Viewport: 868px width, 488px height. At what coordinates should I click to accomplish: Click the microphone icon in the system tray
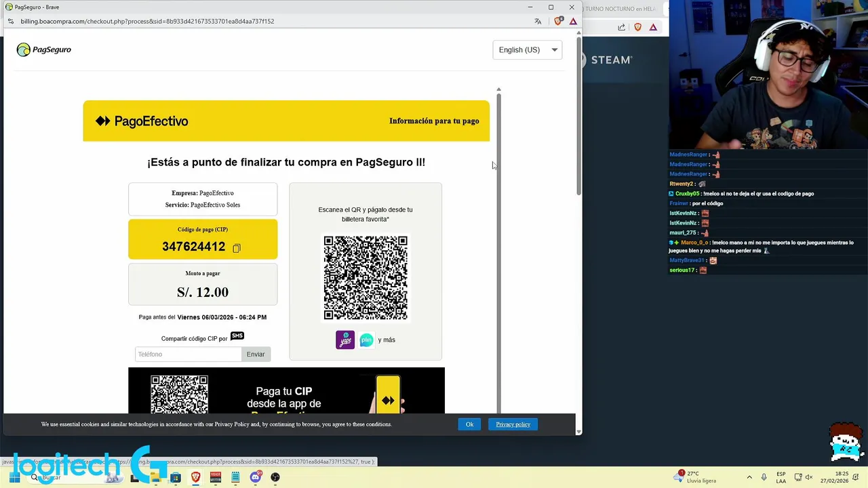[764, 477]
